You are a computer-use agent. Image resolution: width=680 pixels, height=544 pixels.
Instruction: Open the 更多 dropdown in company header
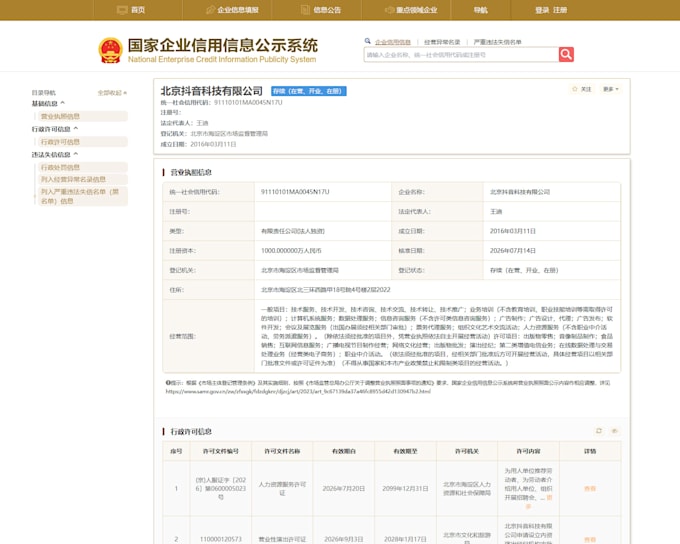click(x=611, y=89)
